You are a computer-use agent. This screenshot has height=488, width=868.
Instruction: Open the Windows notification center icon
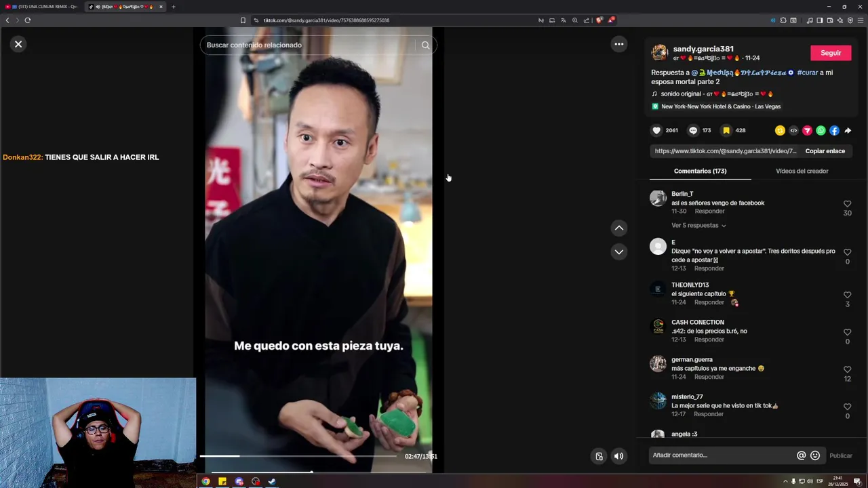pyautogui.click(x=857, y=481)
